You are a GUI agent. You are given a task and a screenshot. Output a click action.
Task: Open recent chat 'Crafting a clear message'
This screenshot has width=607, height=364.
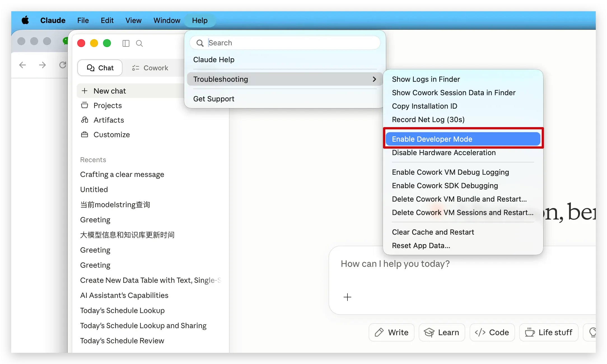tap(122, 174)
